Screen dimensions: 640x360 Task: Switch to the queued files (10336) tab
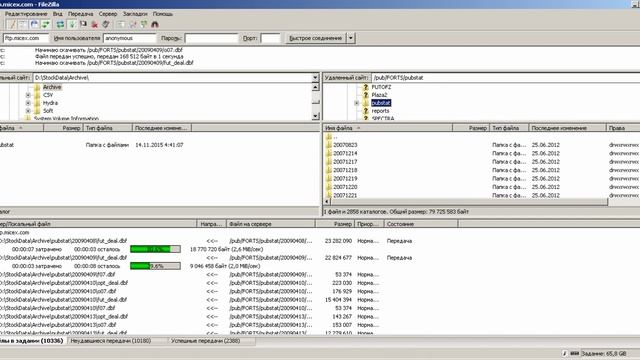point(32,341)
